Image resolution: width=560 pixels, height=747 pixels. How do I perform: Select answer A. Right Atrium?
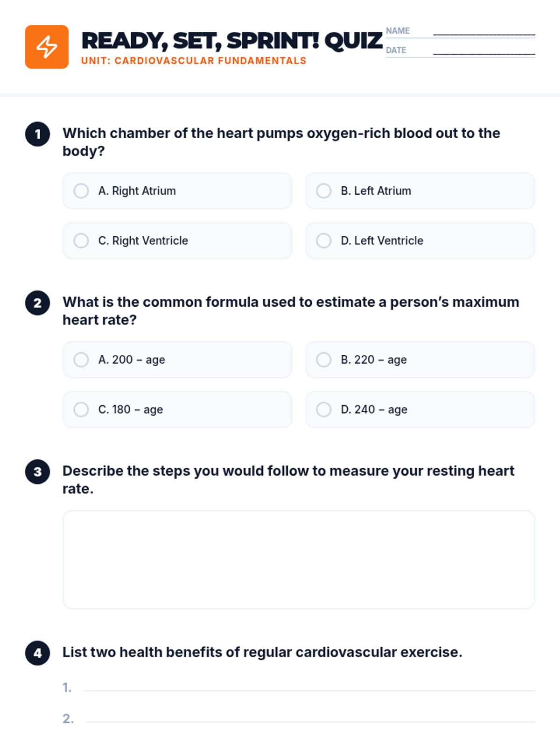(81, 191)
